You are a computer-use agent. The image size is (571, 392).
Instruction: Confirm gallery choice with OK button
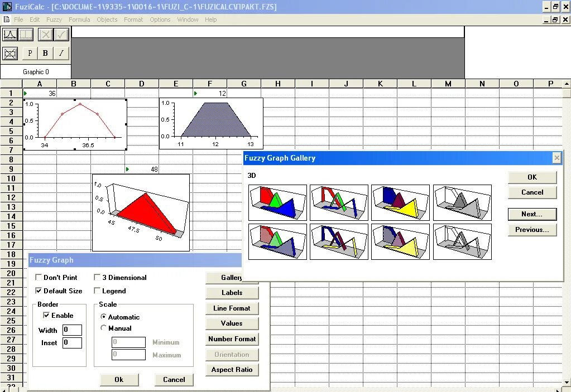pos(532,177)
